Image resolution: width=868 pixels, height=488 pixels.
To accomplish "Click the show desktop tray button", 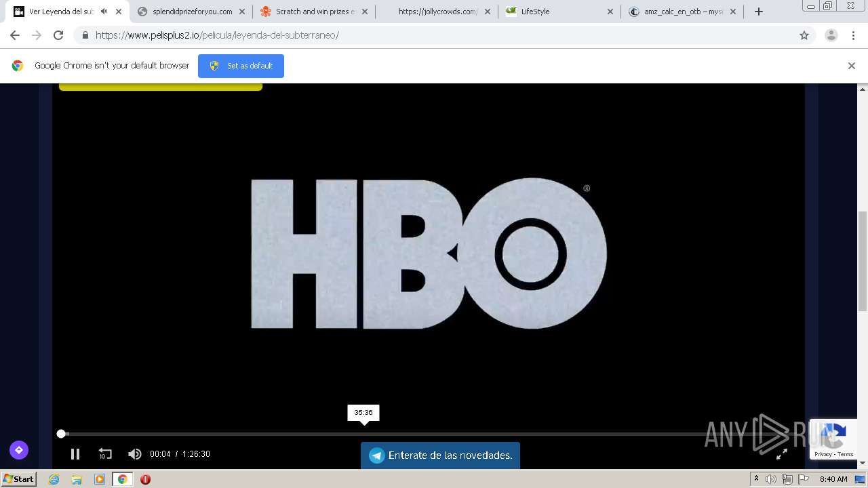I will [x=861, y=479].
